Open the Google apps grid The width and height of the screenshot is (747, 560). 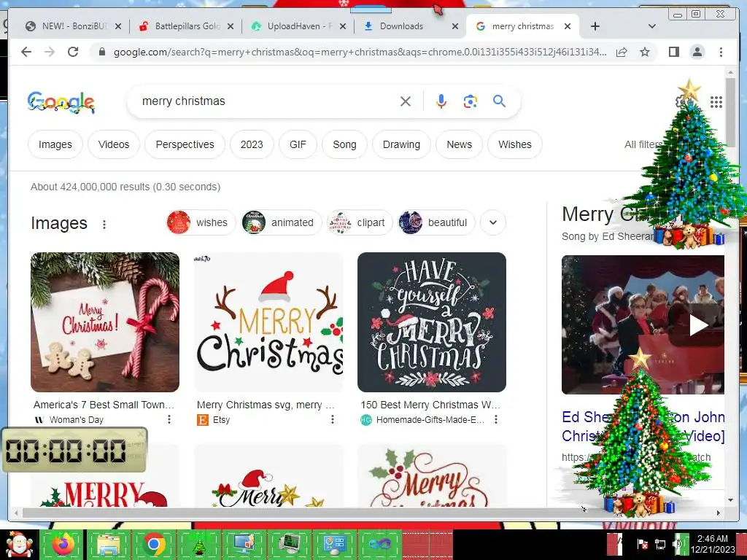tap(716, 102)
